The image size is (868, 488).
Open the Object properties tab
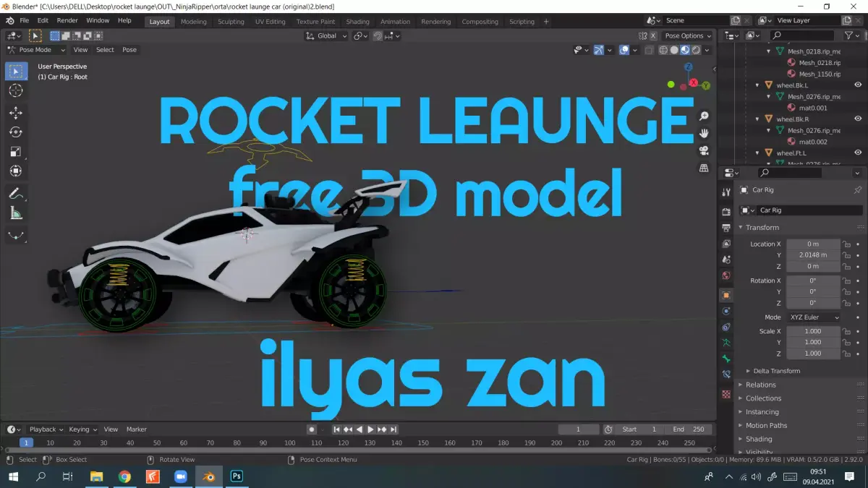(x=726, y=295)
